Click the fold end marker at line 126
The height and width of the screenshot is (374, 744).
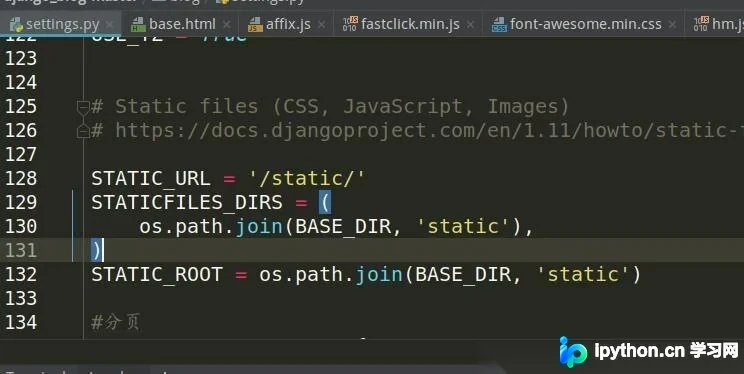[83, 131]
